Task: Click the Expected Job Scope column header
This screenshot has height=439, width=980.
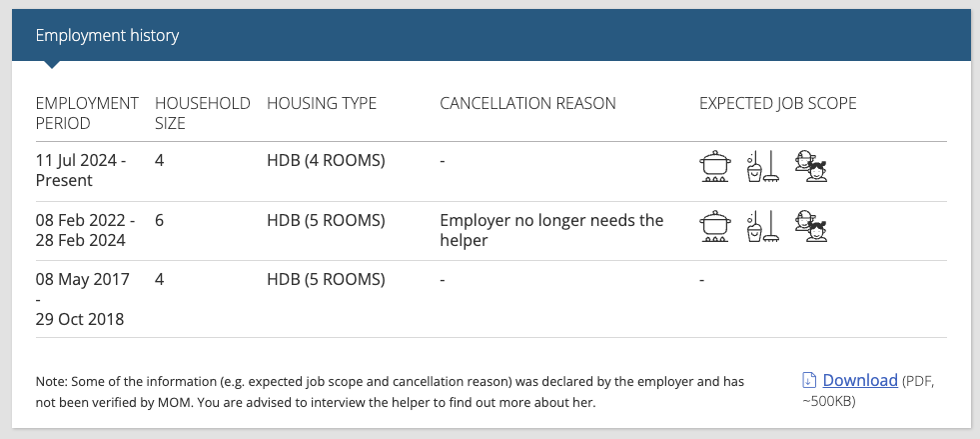Action: point(777,103)
